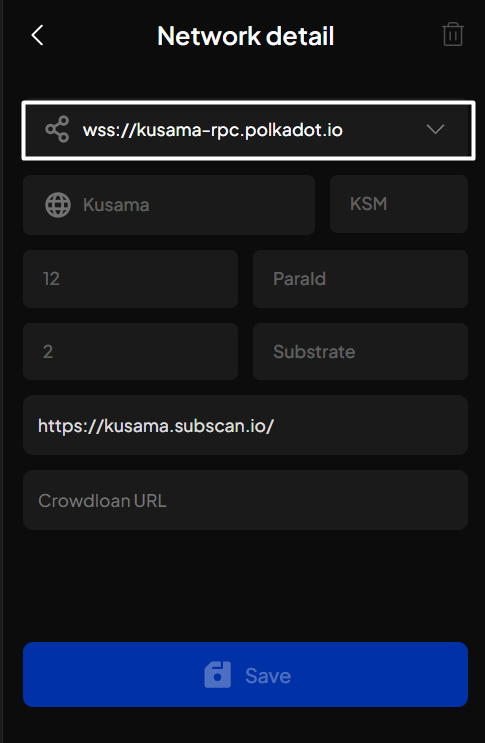Edit the https://kusama.subscan.io/ explorer field
Image resolution: width=485 pixels, height=743 pixels.
(x=245, y=426)
